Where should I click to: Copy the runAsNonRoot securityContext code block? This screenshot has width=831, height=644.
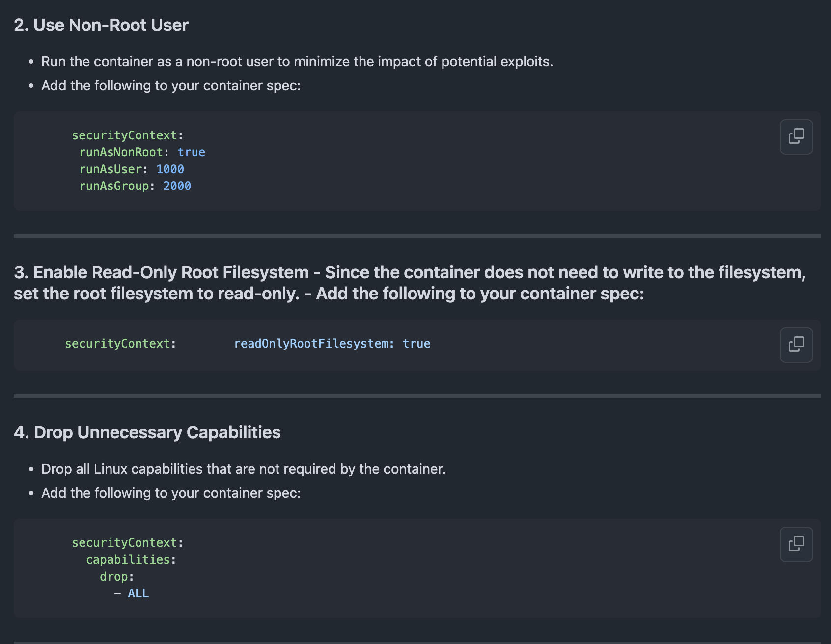tap(796, 136)
